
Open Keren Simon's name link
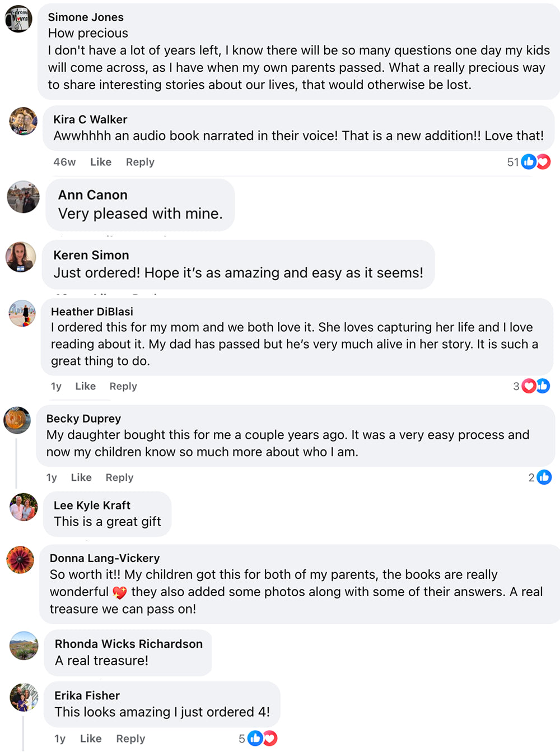(91, 255)
